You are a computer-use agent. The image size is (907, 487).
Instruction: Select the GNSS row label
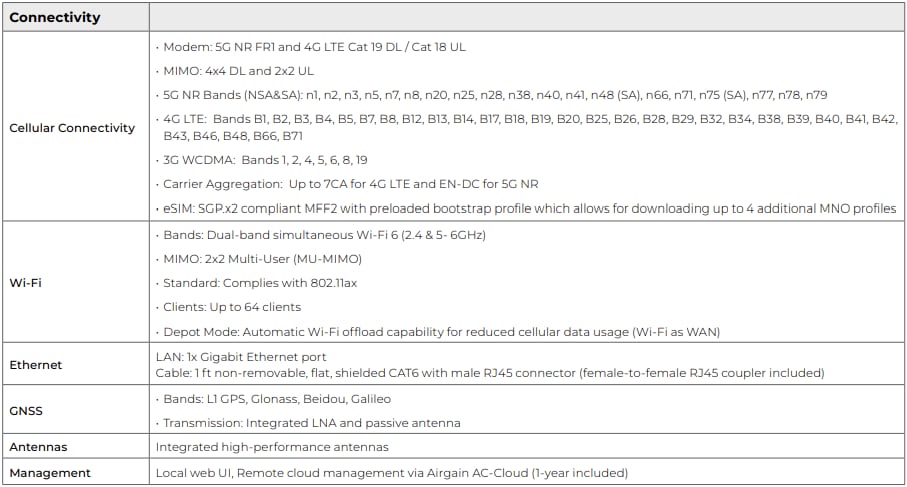pos(27,411)
